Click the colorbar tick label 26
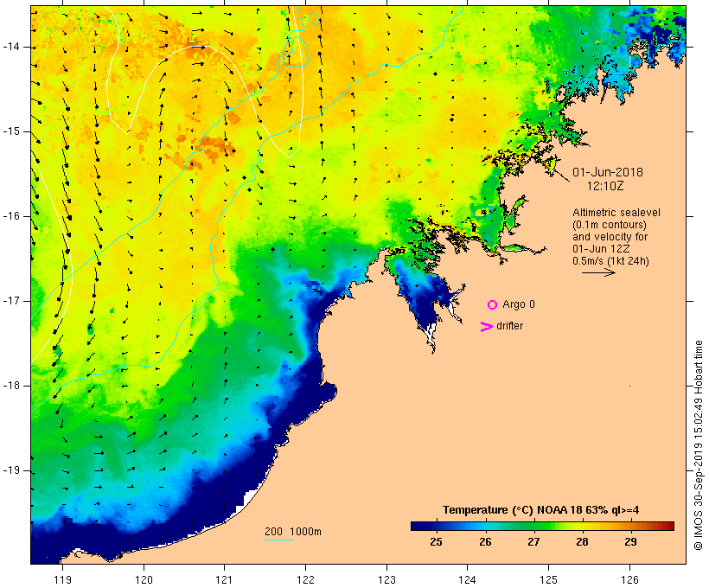The image size is (709, 588). (485, 542)
